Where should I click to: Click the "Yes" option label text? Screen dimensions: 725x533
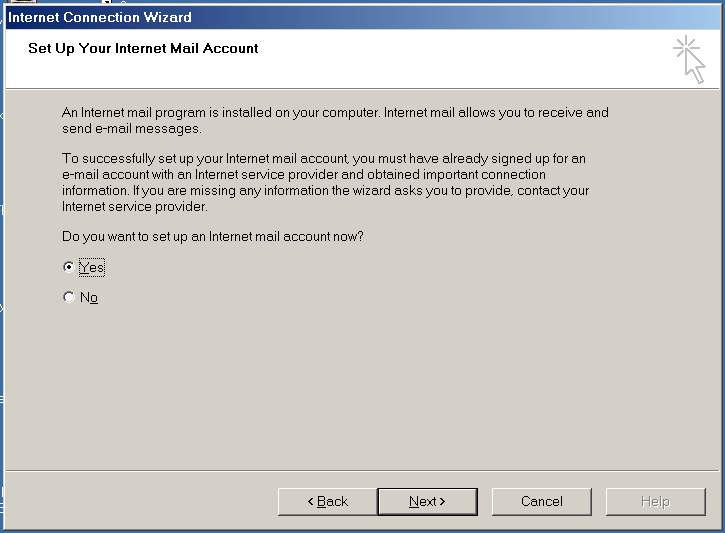pyautogui.click(x=91, y=268)
